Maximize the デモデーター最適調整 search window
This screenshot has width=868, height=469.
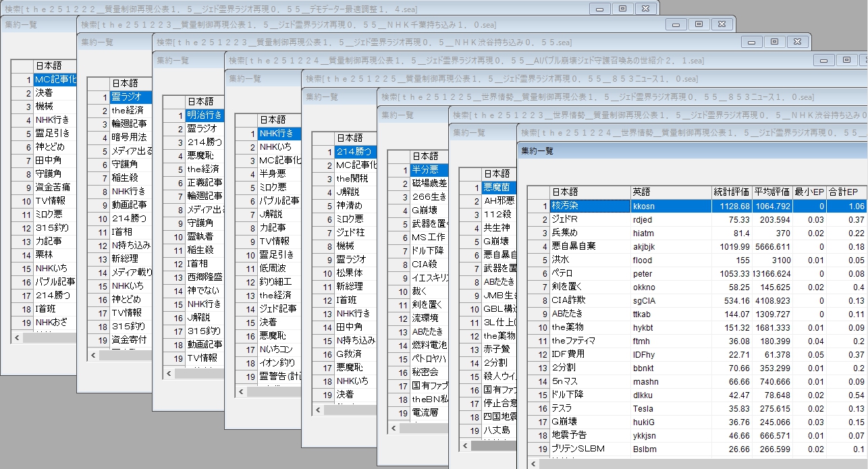pyautogui.click(x=622, y=8)
